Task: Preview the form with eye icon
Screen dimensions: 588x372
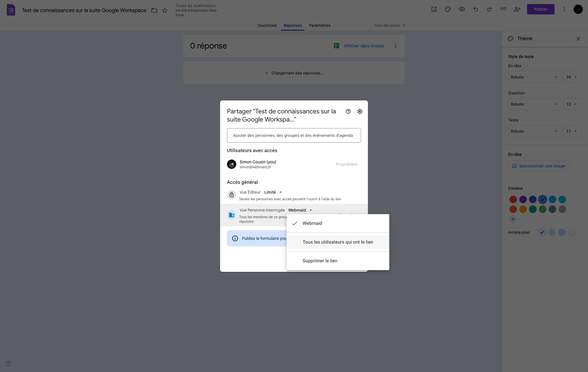Action: [462, 9]
